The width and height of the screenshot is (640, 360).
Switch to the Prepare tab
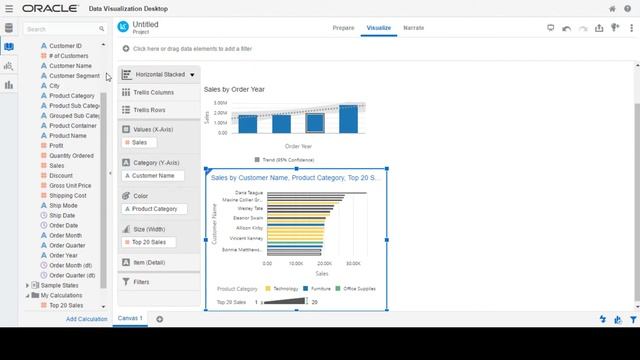(x=343, y=28)
